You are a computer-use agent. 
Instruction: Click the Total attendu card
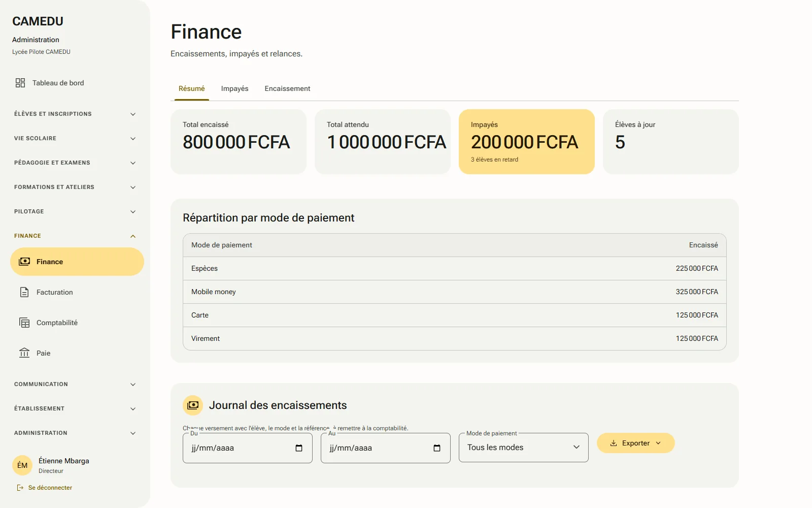point(383,142)
